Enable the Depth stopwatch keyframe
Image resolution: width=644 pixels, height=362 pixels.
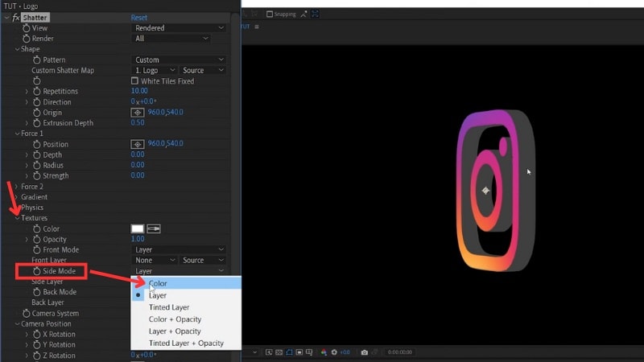pyautogui.click(x=36, y=154)
